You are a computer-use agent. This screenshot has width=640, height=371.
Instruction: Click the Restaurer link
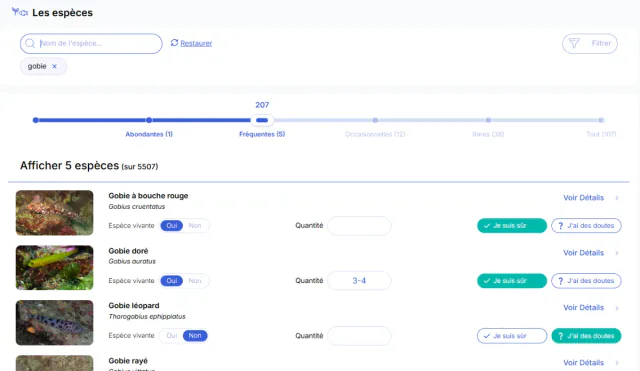(x=196, y=43)
